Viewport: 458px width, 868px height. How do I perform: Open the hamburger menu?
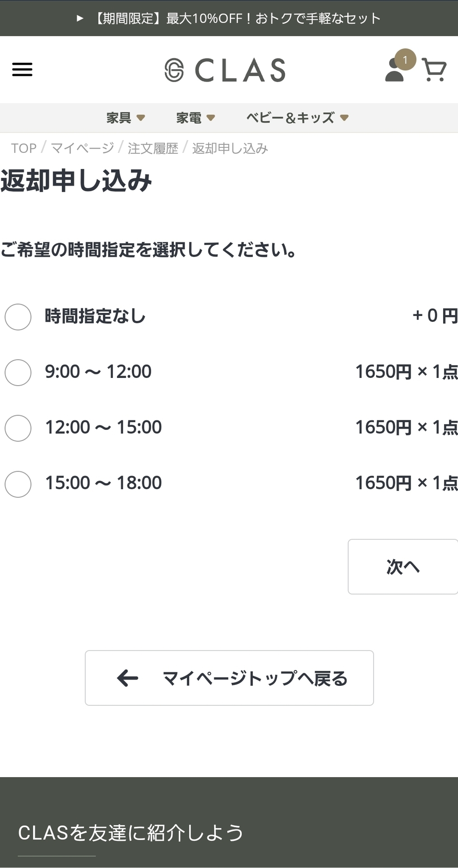(22, 70)
